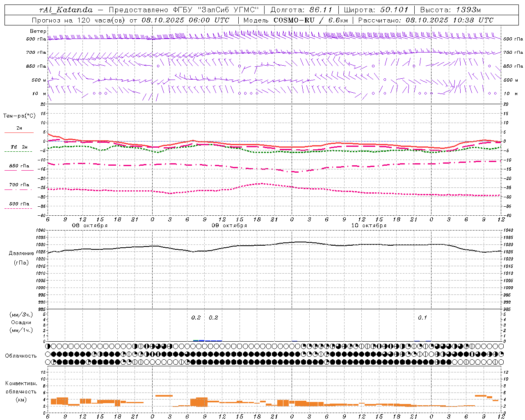Click the Широта: 50.101 value
Screen dimensions: 525x420
pyautogui.click(x=376, y=10)
